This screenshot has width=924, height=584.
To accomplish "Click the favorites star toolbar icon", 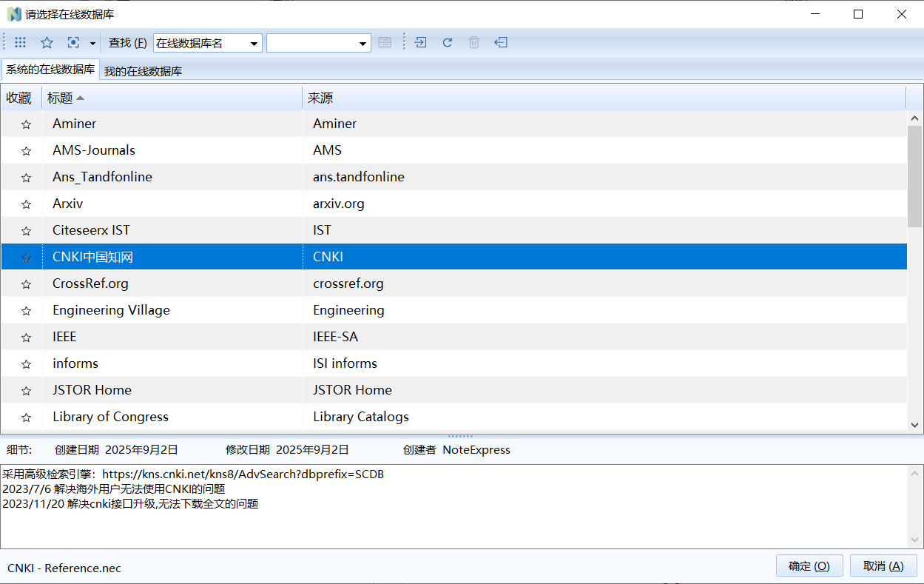I will click(47, 43).
